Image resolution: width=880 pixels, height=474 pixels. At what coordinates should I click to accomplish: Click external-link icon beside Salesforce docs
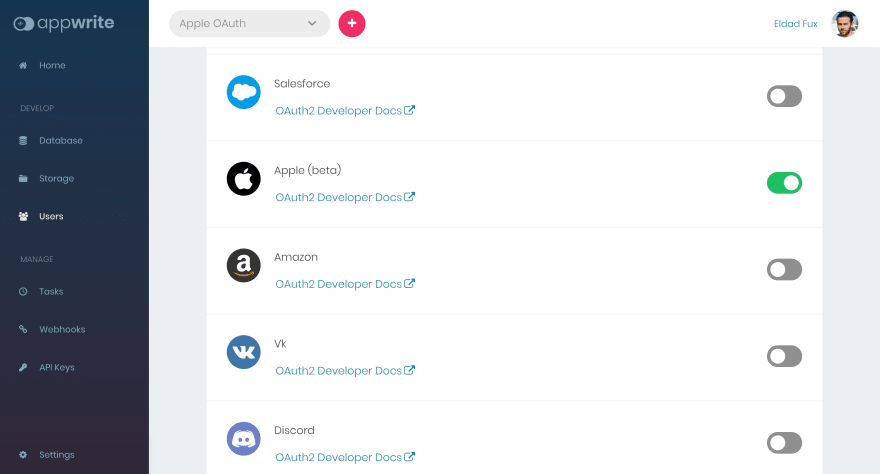coord(410,110)
